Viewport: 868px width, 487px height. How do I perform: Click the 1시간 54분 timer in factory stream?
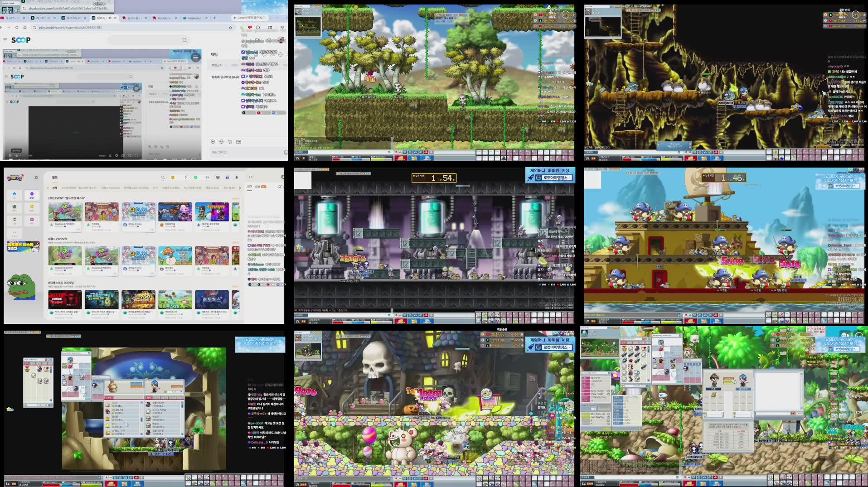tap(434, 178)
